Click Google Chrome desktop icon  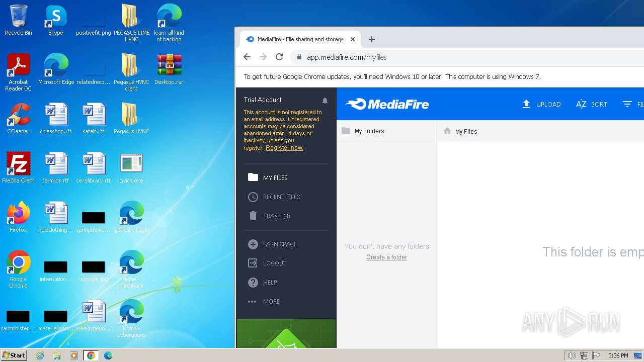point(18,269)
